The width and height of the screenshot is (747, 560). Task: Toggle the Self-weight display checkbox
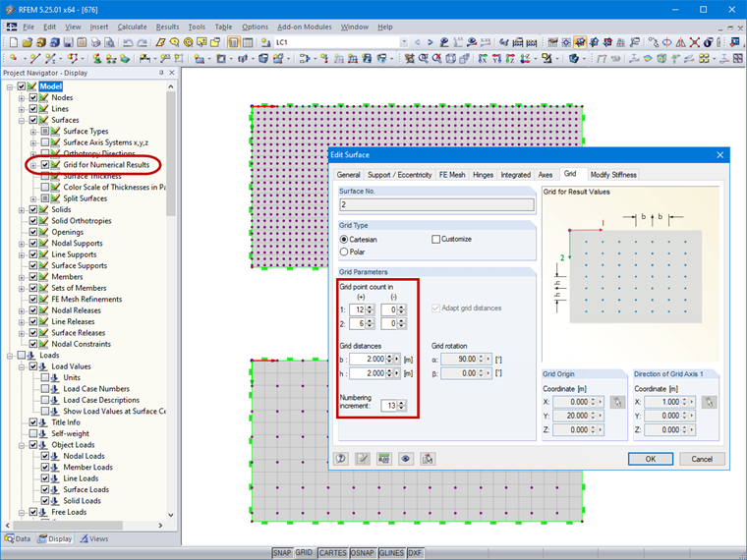tap(32, 433)
